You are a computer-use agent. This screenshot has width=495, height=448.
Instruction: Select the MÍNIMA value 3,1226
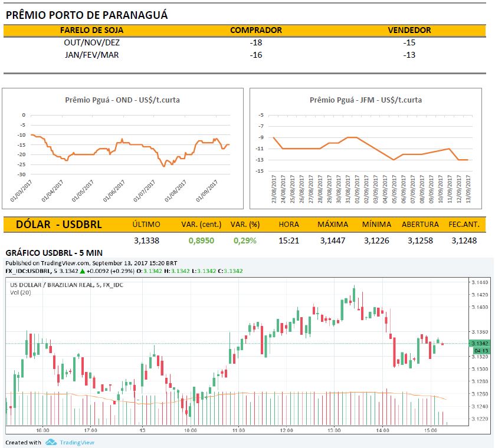point(376,241)
